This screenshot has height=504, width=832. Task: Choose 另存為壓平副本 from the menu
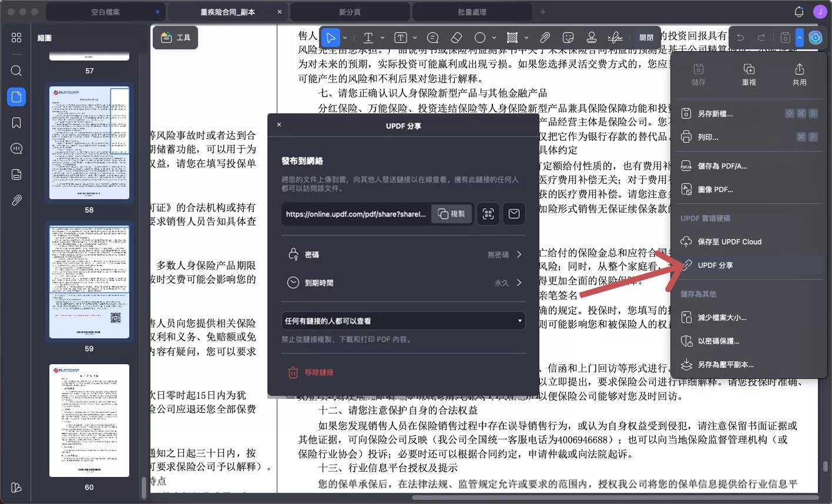[749, 365]
